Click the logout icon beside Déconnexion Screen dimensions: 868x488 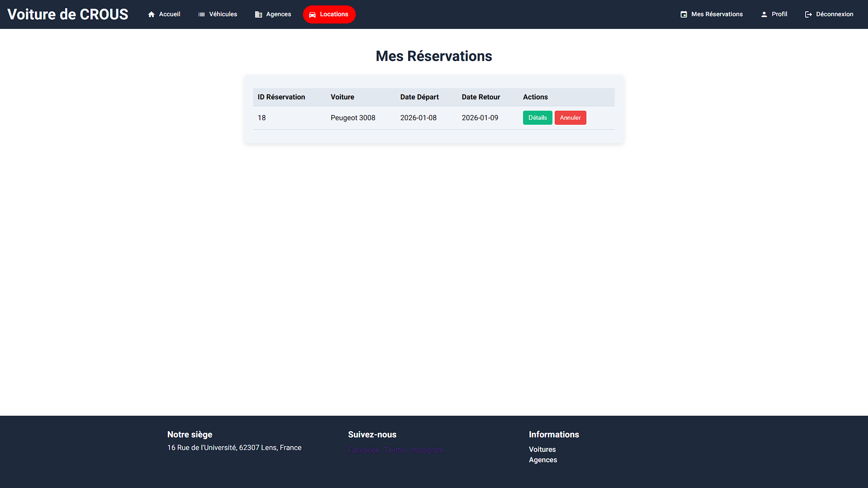[x=809, y=14]
